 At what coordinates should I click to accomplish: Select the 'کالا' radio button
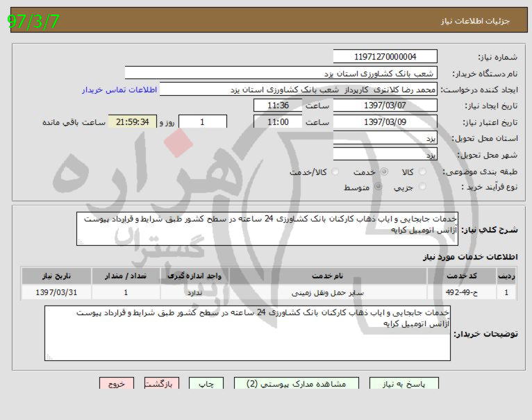pos(422,172)
